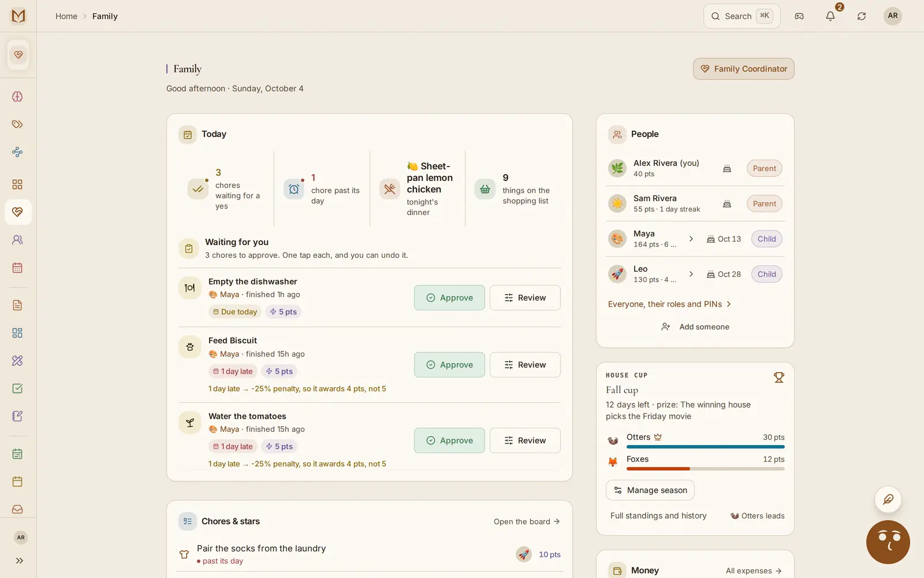Image resolution: width=924 pixels, height=578 pixels.
Task: Click the Sam Rivera Parent badge
Action: pos(764,203)
